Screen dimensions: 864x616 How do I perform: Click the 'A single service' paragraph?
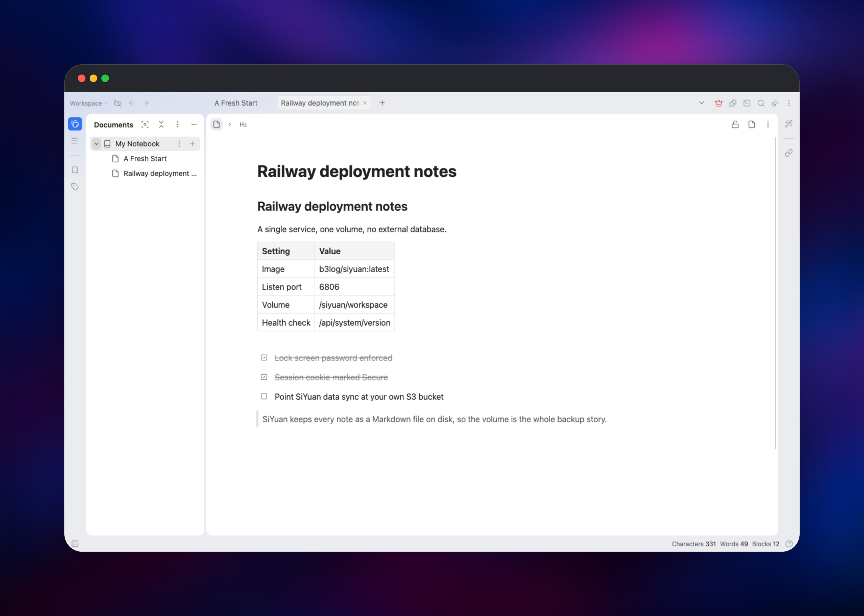coord(352,229)
